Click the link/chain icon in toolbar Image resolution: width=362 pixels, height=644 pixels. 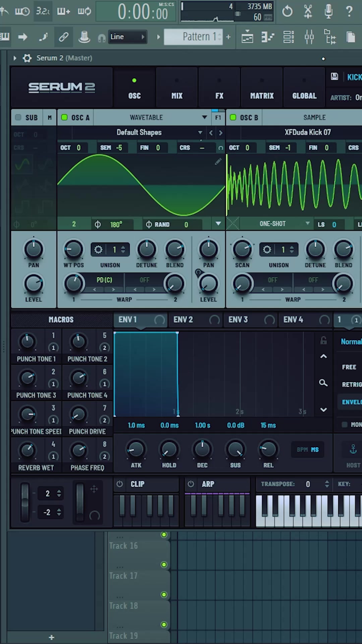pyautogui.click(x=64, y=37)
